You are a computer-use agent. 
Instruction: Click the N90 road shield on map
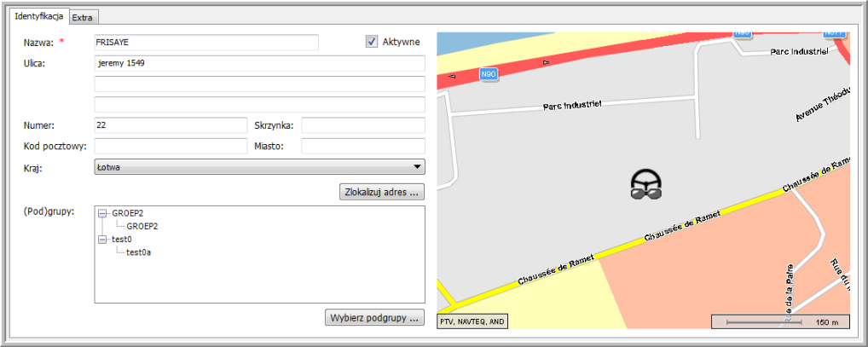pyautogui.click(x=489, y=74)
